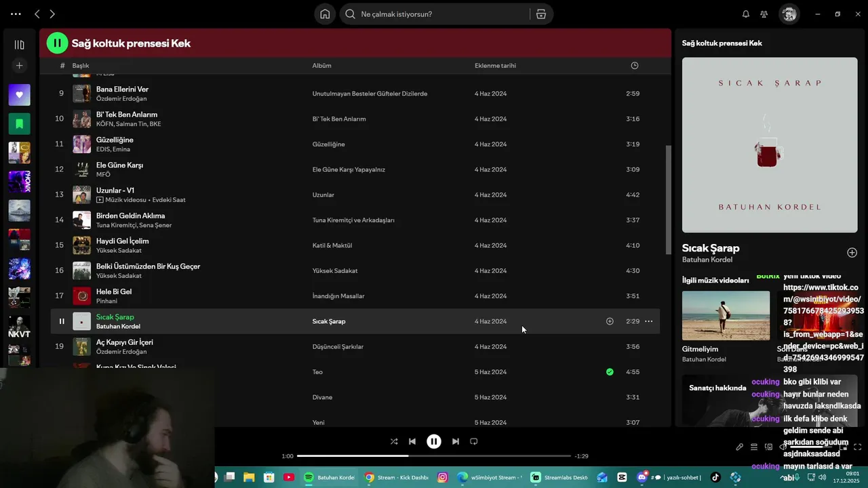Open the Liked Songs heart playlist
Screen dimensions: 868x488
pos(19,95)
